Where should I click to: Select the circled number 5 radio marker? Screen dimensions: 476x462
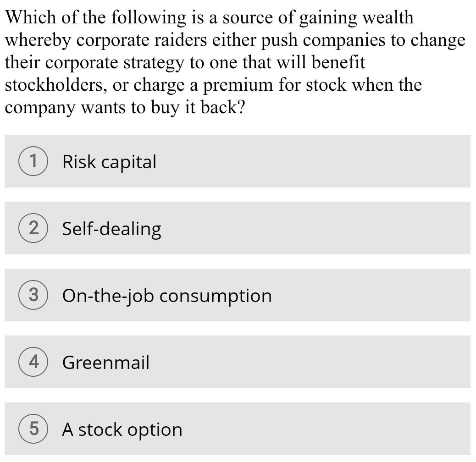(x=33, y=429)
